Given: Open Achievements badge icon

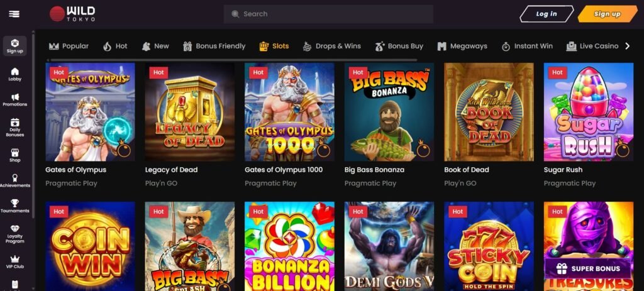Looking at the screenshot, I should [15, 178].
